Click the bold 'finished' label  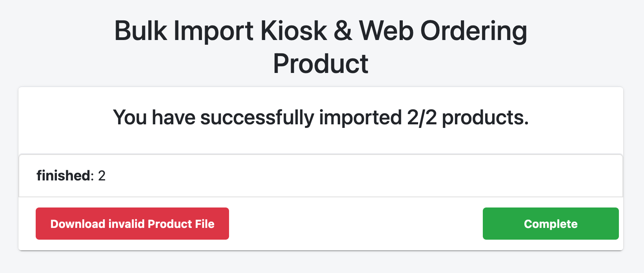(x=63, y=176)
